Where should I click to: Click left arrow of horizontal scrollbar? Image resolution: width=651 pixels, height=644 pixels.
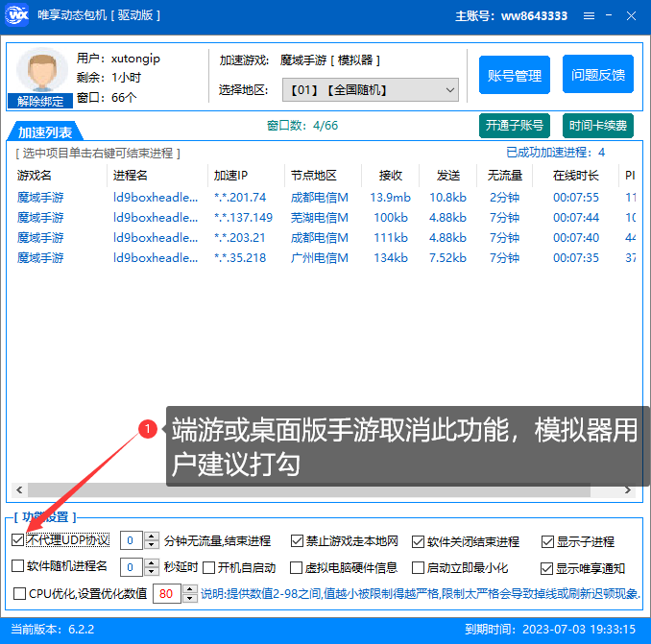[x=19, y=490]
